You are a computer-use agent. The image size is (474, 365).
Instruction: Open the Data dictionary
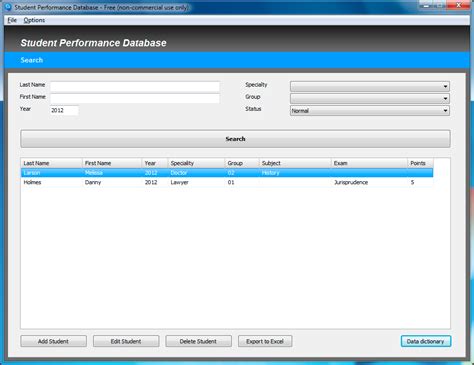tap(426, 341)
